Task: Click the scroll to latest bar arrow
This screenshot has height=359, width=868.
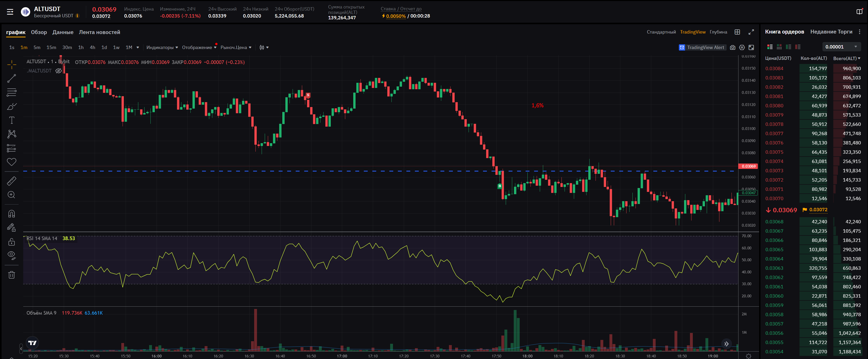Action: (x=727, y=344)
